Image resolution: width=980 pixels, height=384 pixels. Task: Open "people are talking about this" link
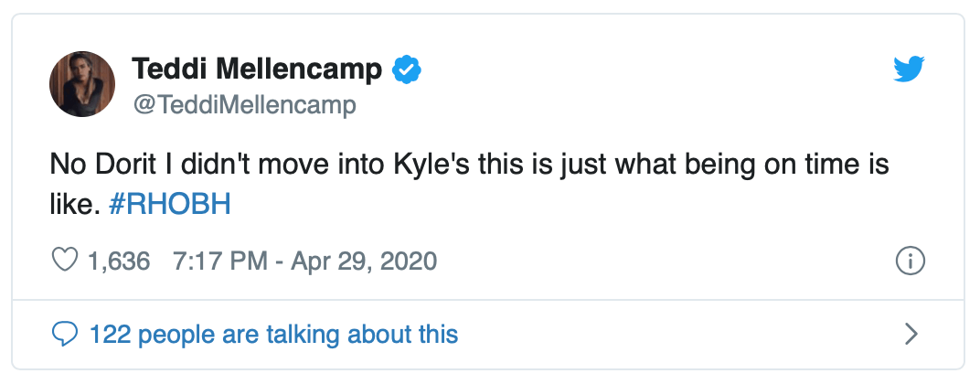tap(295, 334)
